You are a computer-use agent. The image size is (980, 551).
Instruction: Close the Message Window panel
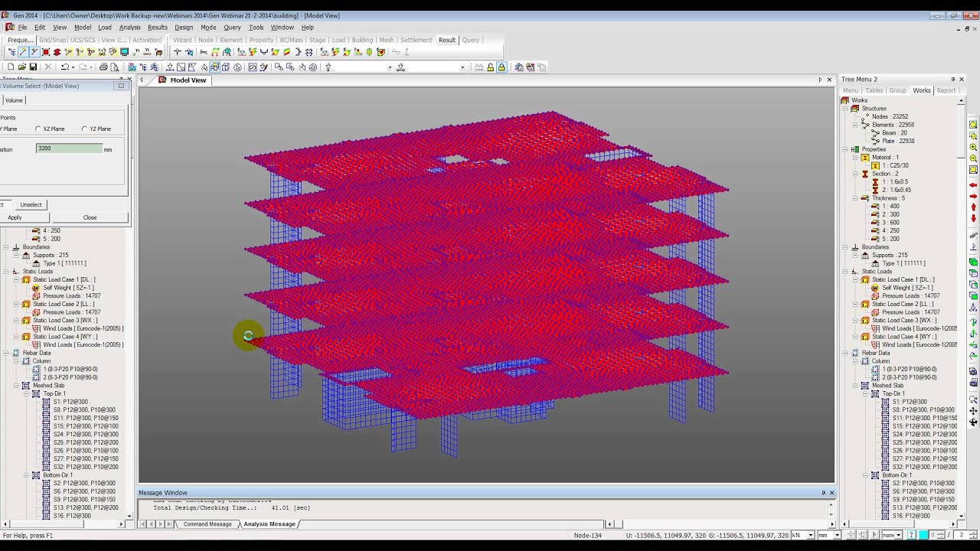pos(831,493)
